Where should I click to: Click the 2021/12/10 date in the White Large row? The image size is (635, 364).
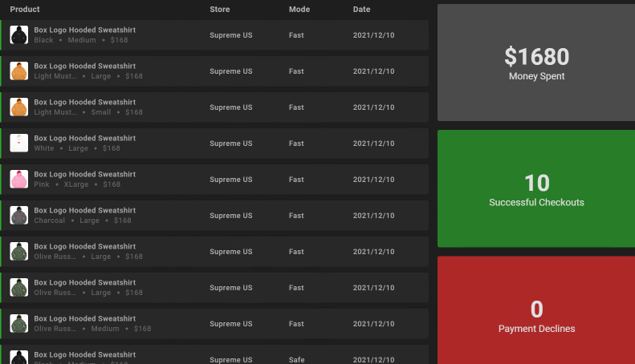click(373, 144)
